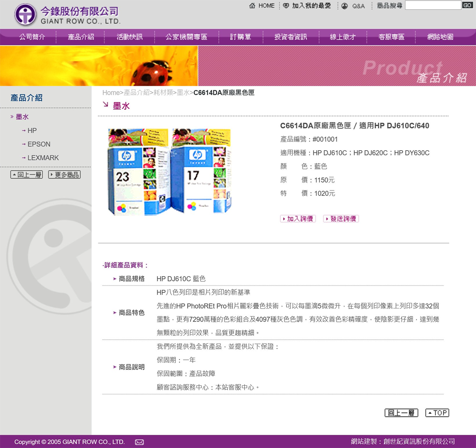Click the 更多商品 button
Screen dimensions: 476x448
click(64, 175)
